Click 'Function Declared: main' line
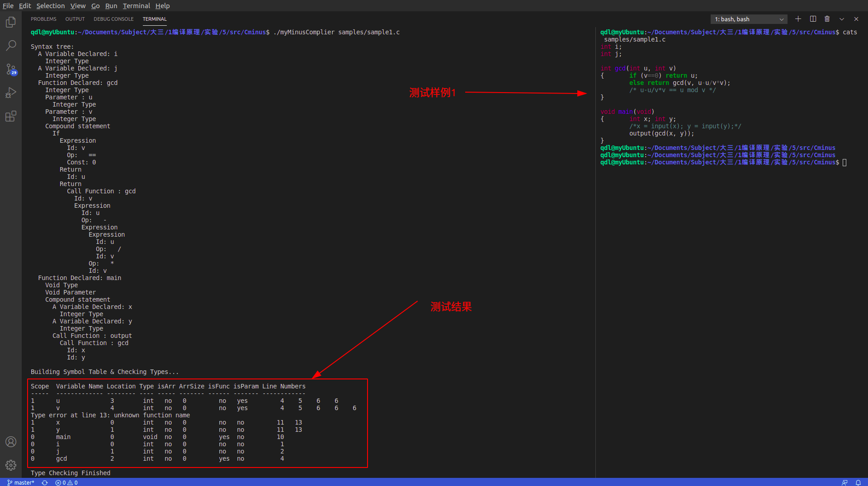868x486 pixels. pos(80,278)
